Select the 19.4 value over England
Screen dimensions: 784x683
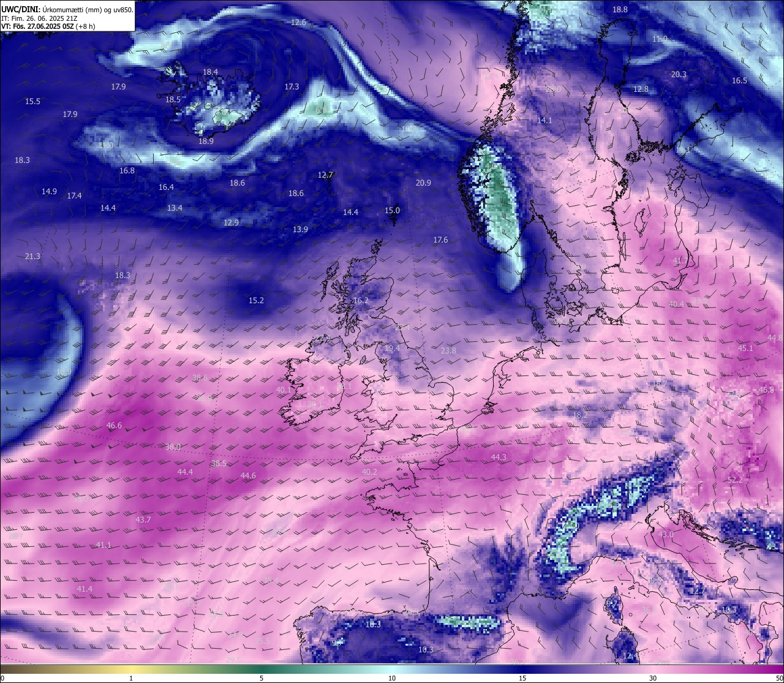(392, 349)
